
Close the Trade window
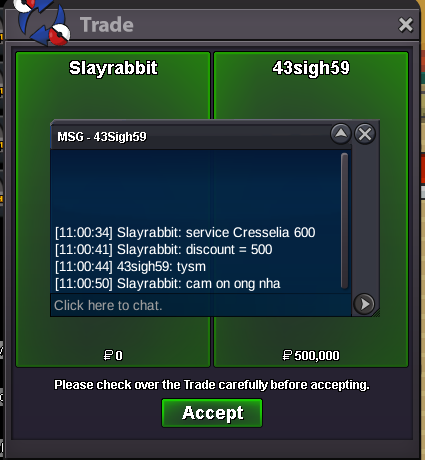406,25
